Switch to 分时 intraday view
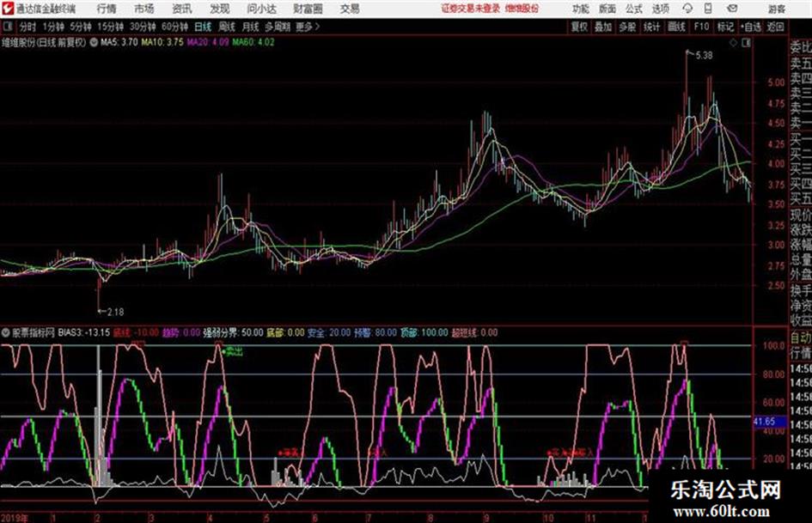Image resolution: width=812 pixels, height=523 pixels. click(x=27, y=27)
